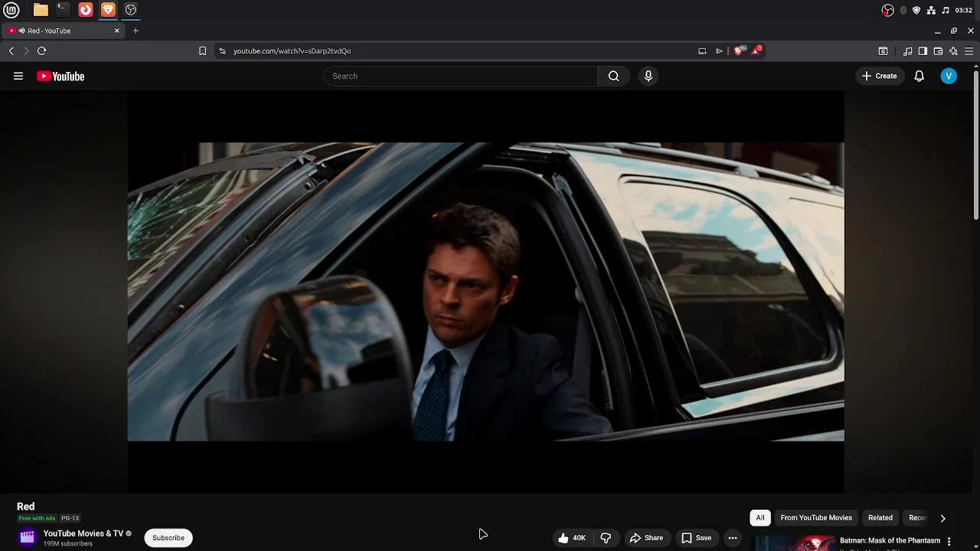Toggle the Brave sidebar panel

point(923,51)
